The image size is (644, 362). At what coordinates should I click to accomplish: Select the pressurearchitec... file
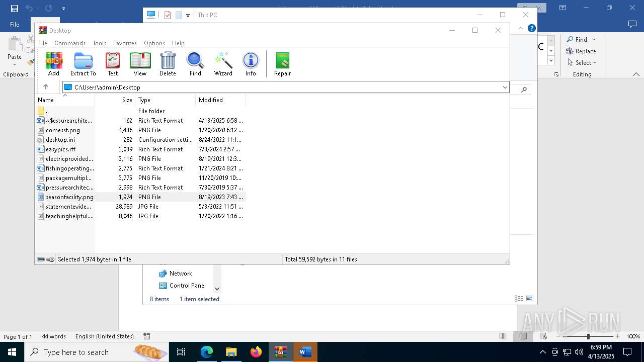pos(141,188)
